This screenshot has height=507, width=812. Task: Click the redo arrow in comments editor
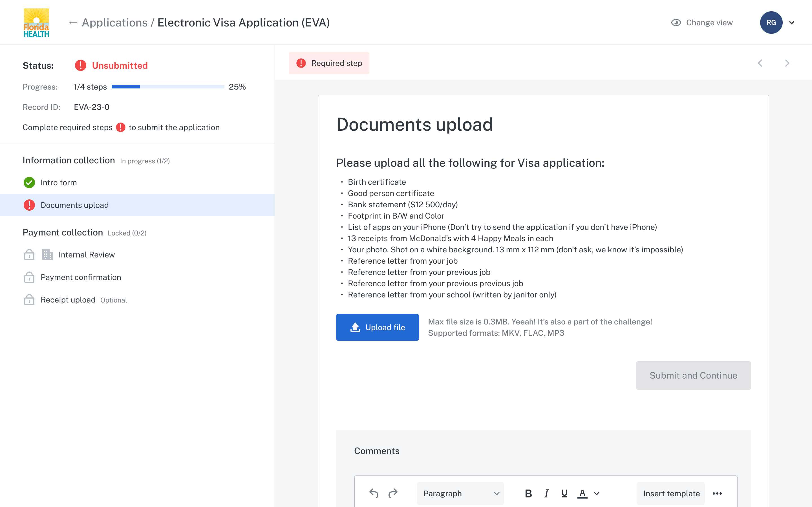click(x=393, y=493)
